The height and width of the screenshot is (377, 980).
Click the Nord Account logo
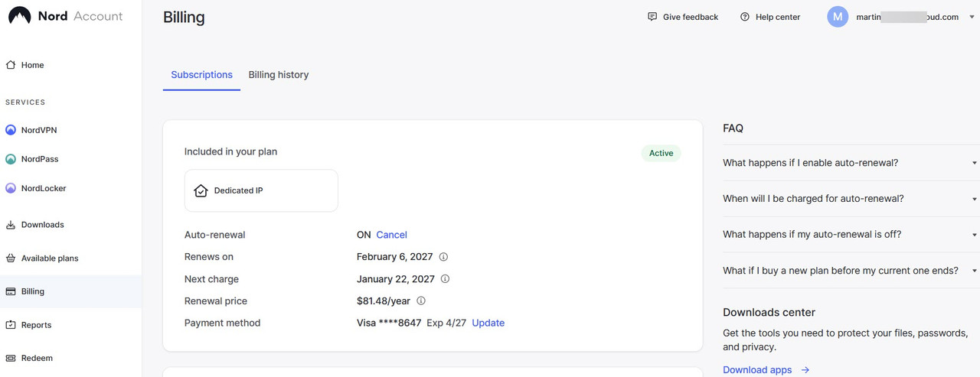65,16
